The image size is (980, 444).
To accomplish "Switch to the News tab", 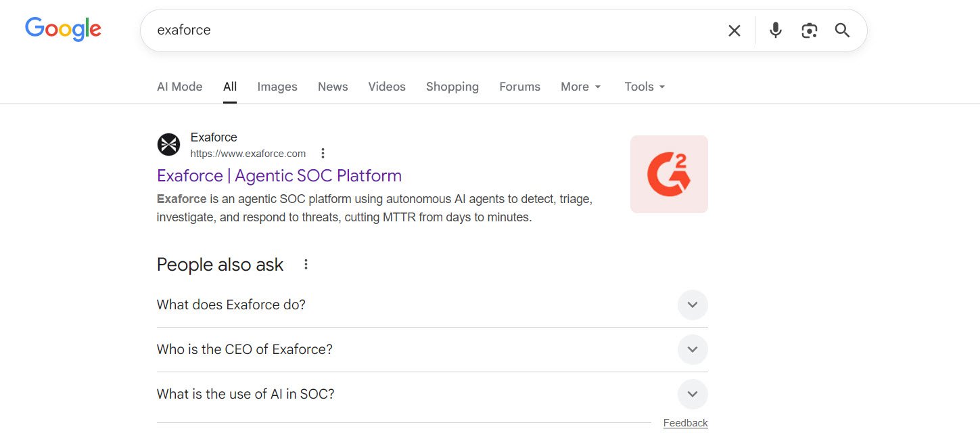I will point(333,87).
